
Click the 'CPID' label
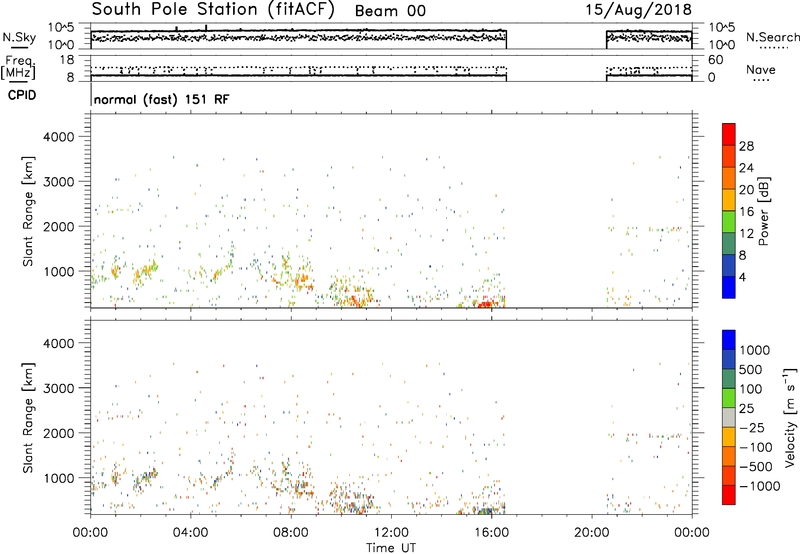[22, 95]
